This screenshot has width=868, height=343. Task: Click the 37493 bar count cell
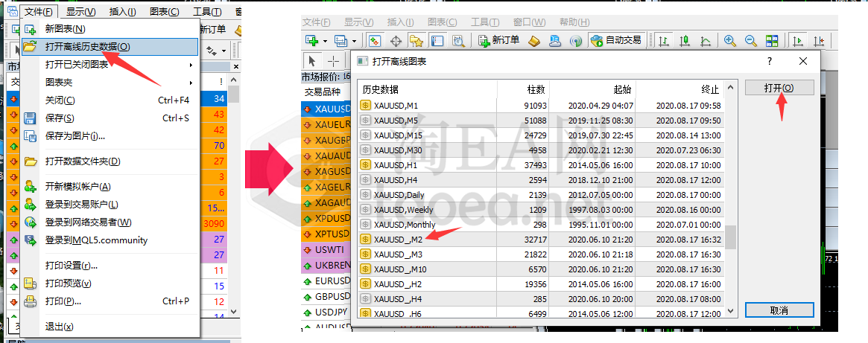click(522, 165)
